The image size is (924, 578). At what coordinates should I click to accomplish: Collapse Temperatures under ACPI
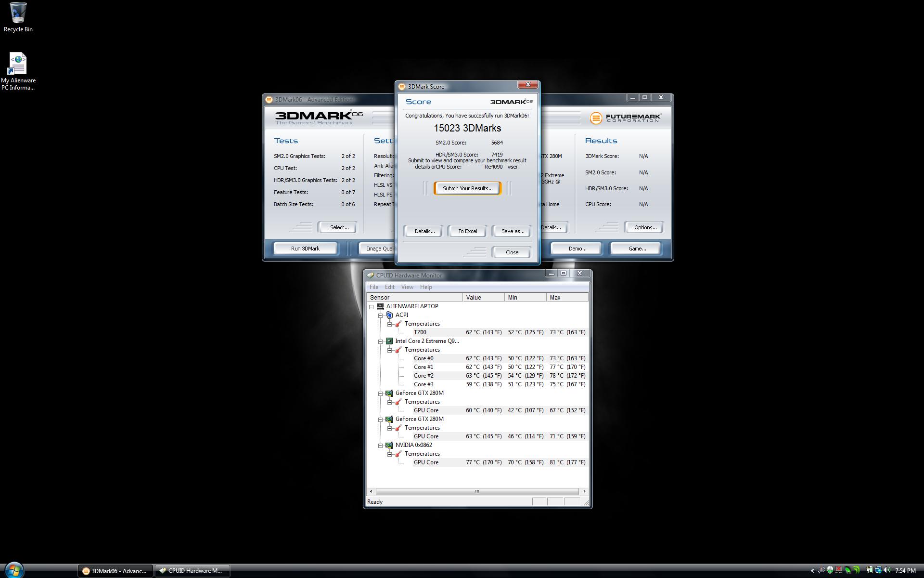390,324
